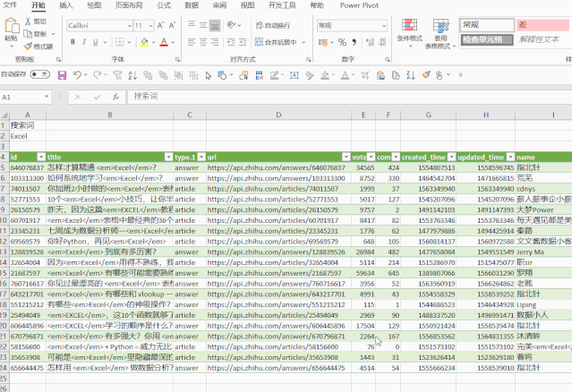Click cell containing Excel in row 2

coord(28,136)
